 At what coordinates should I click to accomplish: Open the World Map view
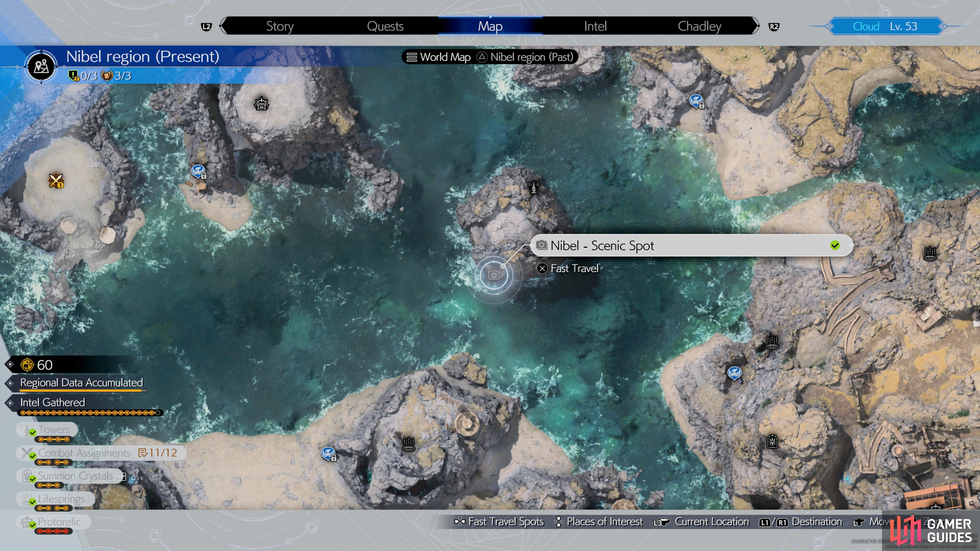click(x=439, y=57)
